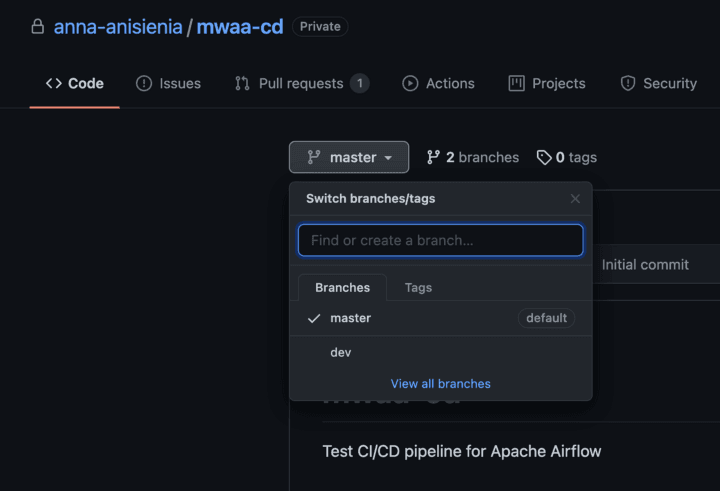Open the mwaa-cd repository link
720x491 pixels.
click(x=240, y=27)
